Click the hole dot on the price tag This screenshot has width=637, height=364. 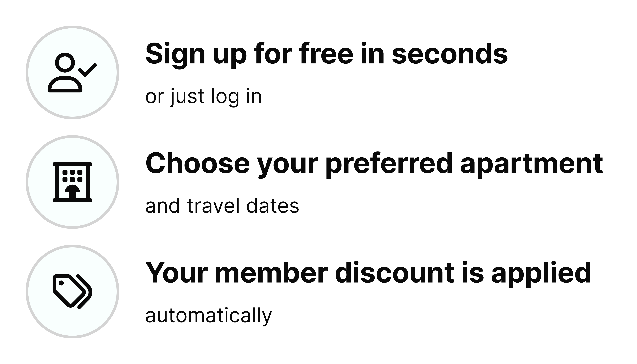point(61,283)
